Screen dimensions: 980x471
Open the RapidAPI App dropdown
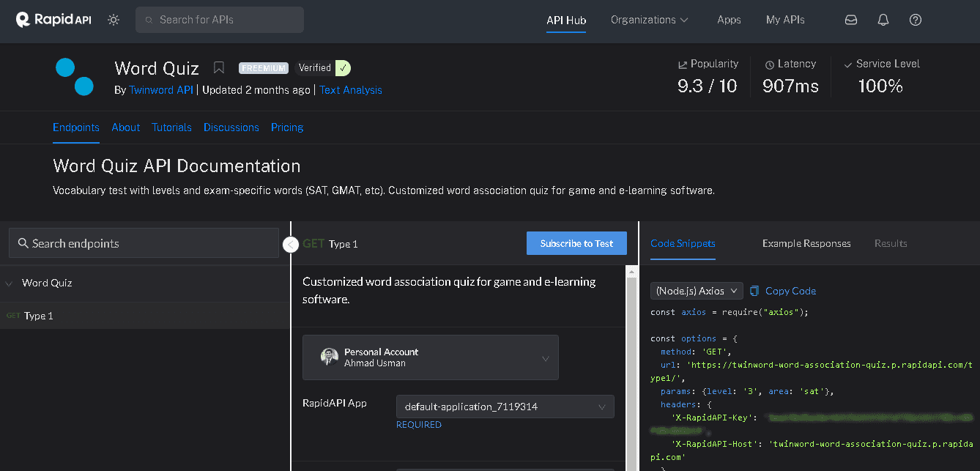click(505, 407)
